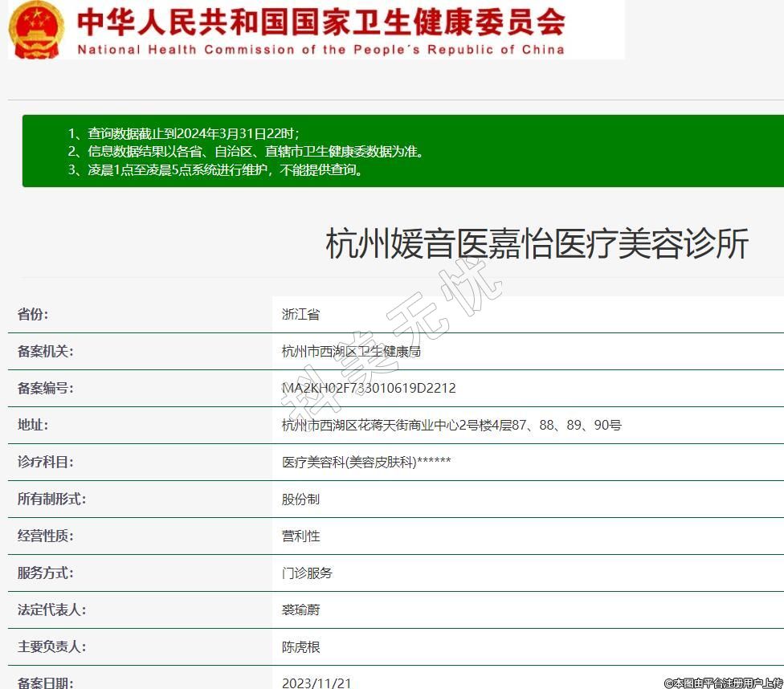Click the 浙江省 province value

(300, 314)
